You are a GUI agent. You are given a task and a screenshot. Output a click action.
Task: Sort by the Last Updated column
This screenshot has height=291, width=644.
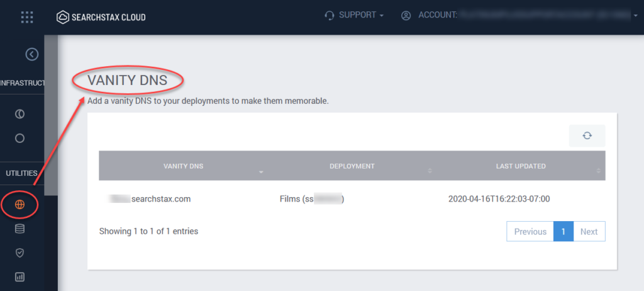pos(521,166)
